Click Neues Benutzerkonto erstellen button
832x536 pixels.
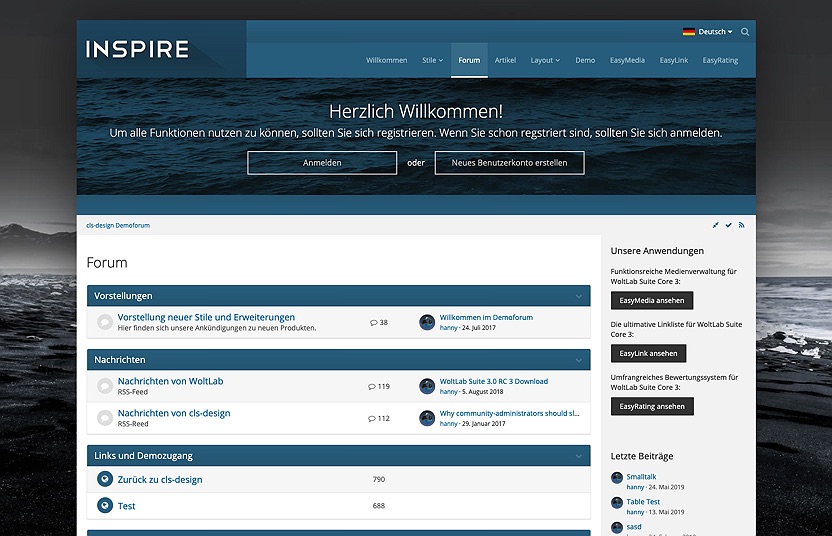[x=509, y=163]
